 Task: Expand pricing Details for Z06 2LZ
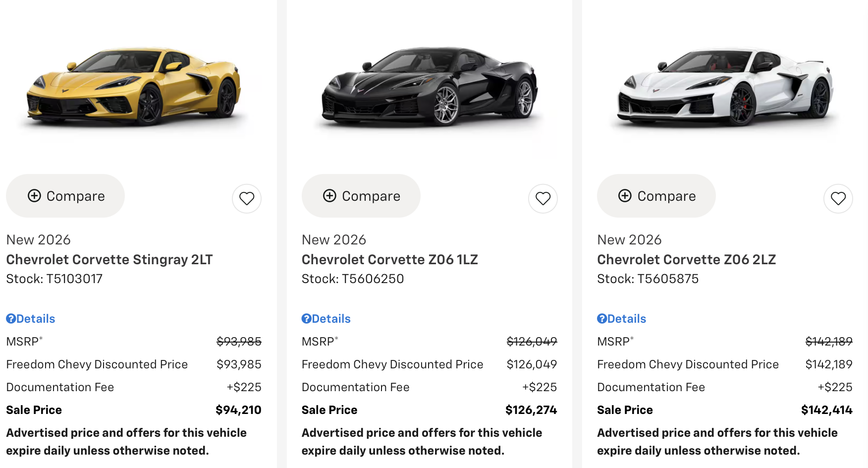click(x=627, y=319)
